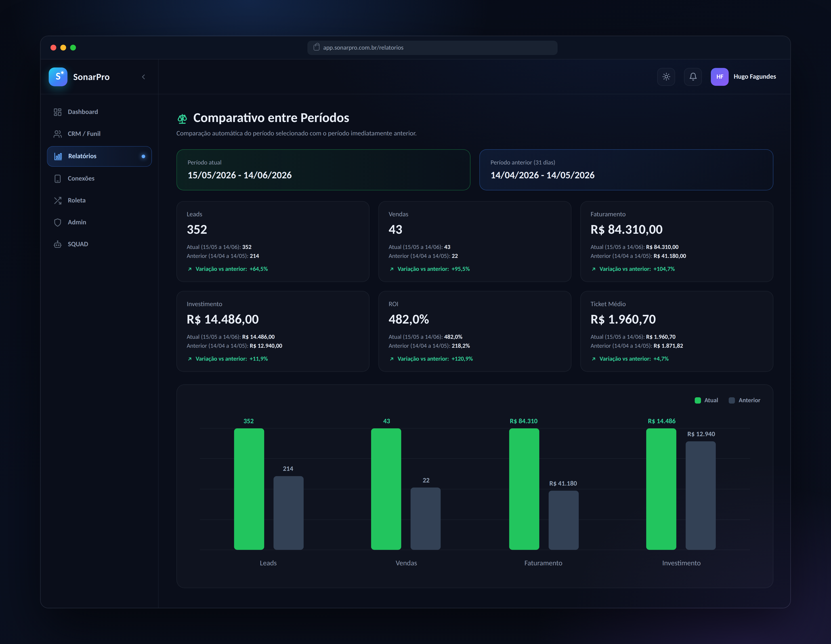The image size is (831, 644).
Task: Open notifications bell
Action: [693, 76]
